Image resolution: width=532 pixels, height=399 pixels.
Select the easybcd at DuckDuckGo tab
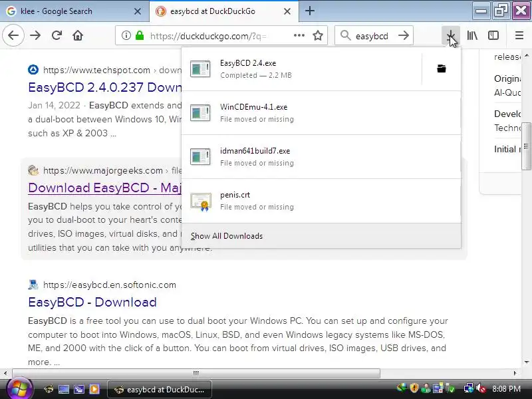tap(224, 11)
